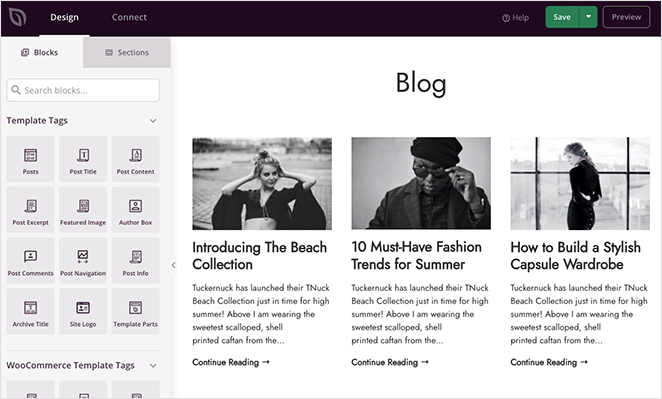Click How to Build a Stylish Capsule Wardrobe title
Screen dimensions: 662x399
tap(575, 255)
